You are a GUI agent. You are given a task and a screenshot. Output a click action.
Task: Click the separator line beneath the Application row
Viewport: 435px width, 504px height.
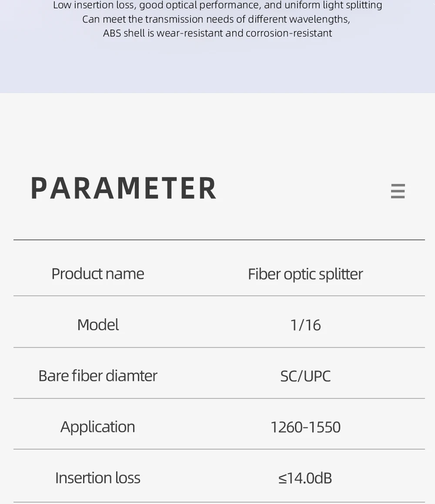tap(219, 449)
